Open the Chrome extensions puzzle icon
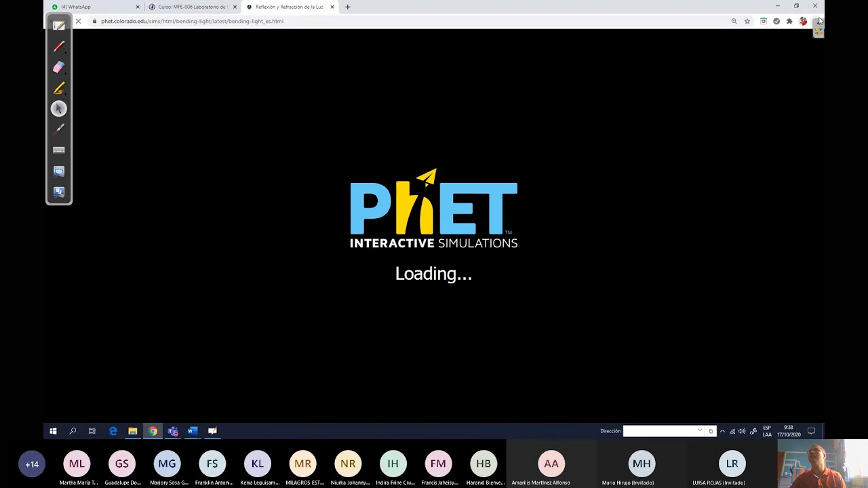Screen dimensions: 868x488 [x=789, y=21]
